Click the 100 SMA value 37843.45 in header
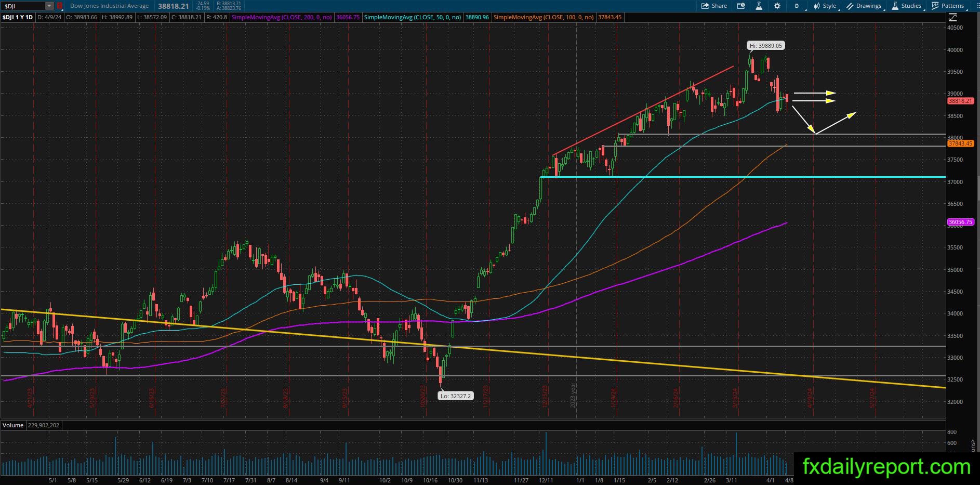This screenshot has height=485, width=980. click(610, 17)
